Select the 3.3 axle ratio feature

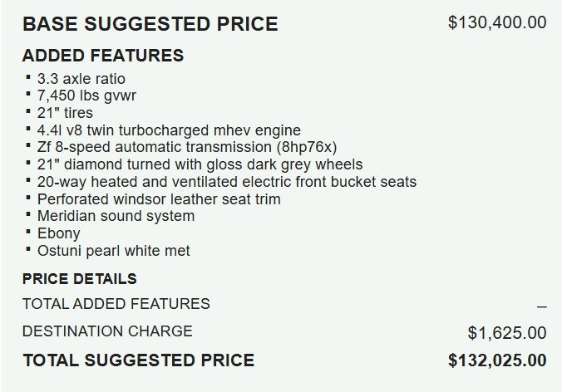81,79
